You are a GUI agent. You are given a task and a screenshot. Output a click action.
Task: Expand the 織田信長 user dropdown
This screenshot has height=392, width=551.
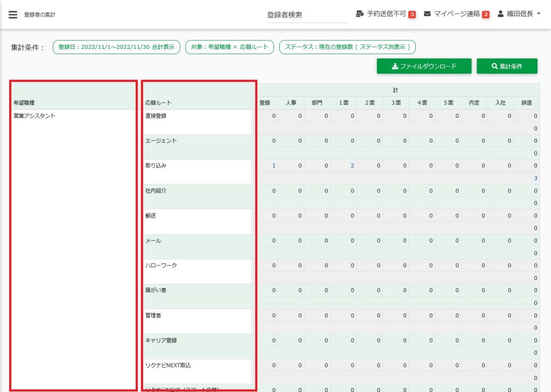[x=523, y=14]
